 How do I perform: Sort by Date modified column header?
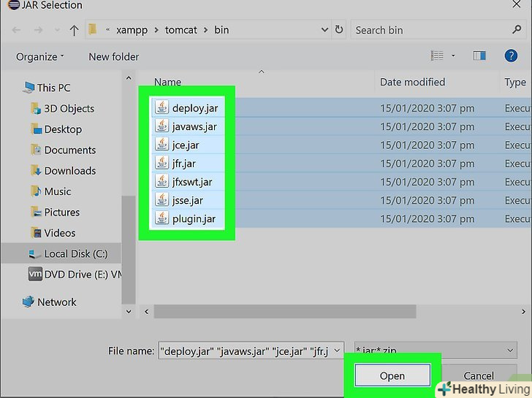412,82
